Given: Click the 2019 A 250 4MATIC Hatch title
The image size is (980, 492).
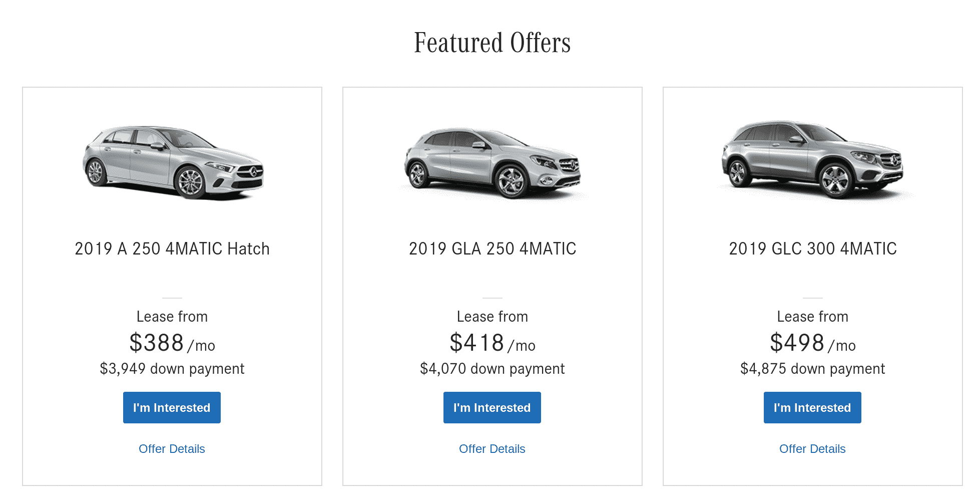Looking at the screenshot, I should pos(172,249).
